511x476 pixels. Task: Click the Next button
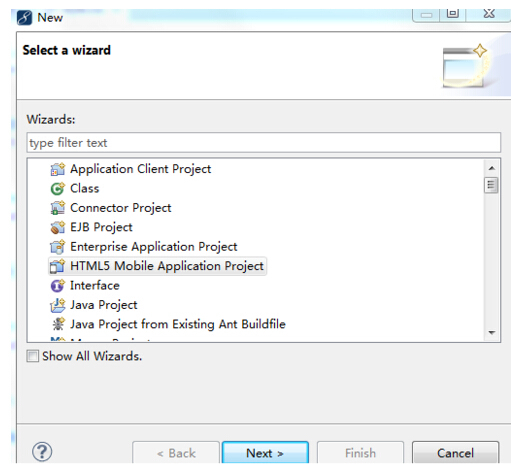[265, 453]
